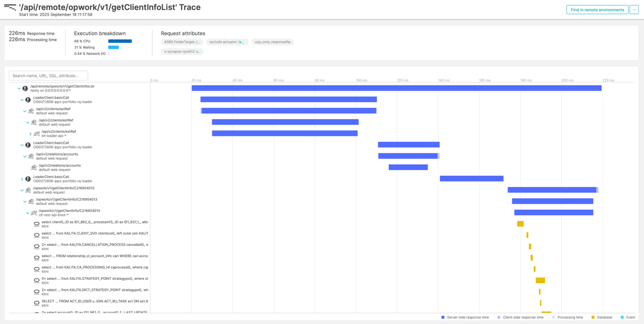The width and height of the screenshot is (644, 324).
Task: Expand the klt-loader-api-* extRef node
Action: pyautogui.click(x=31, y=134)
